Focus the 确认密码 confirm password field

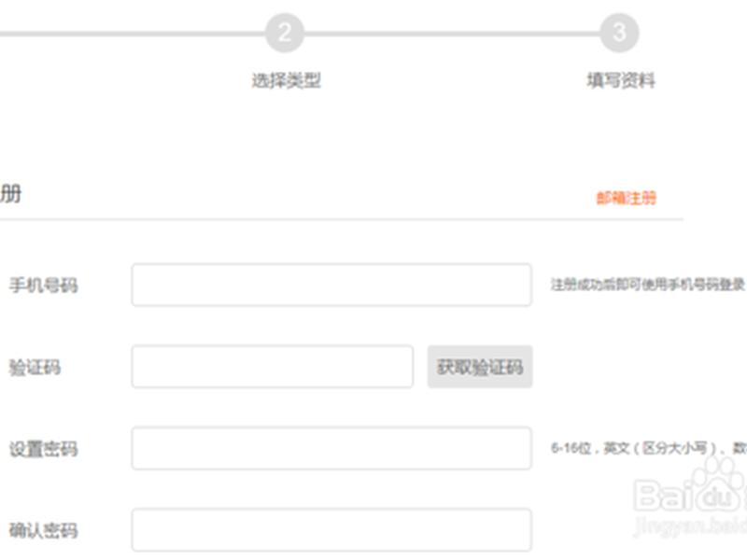[331, 530]
